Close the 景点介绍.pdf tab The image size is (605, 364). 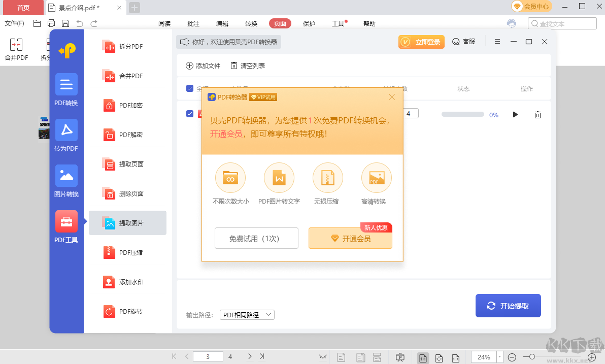[x=119, y=8]
